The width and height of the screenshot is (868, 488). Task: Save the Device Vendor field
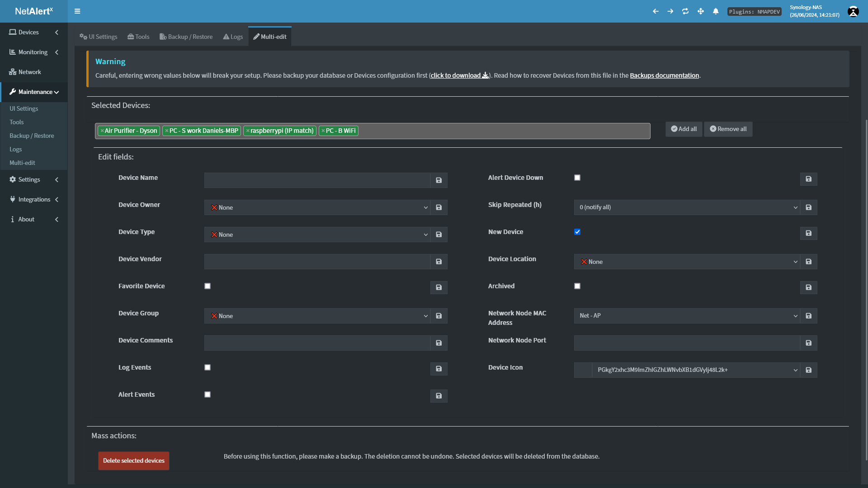pos(439,262)
